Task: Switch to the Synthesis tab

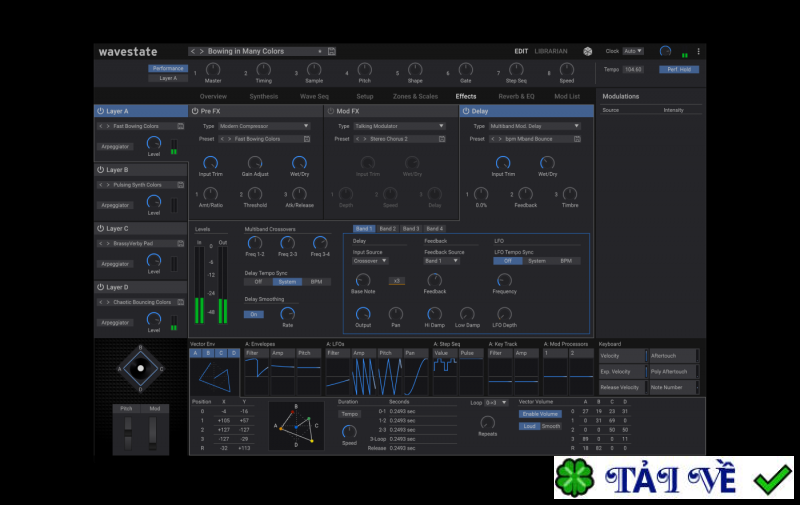Action: tap(264, 96)
